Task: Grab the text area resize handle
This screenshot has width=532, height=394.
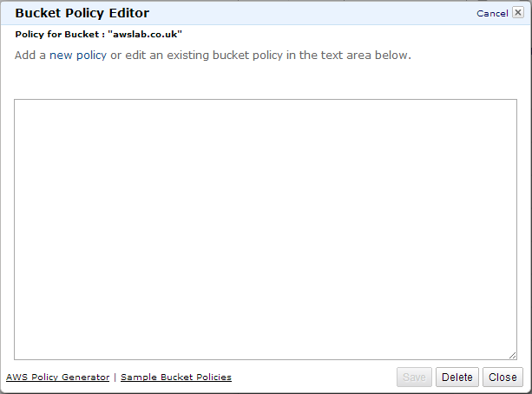Action: coord(513,355)
